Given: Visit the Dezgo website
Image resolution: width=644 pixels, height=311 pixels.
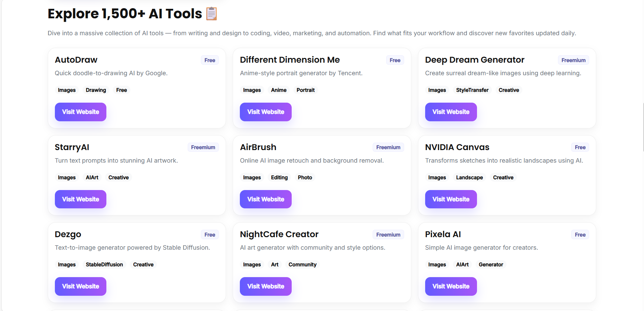Looking at the screenshot, I should [80, 286].
